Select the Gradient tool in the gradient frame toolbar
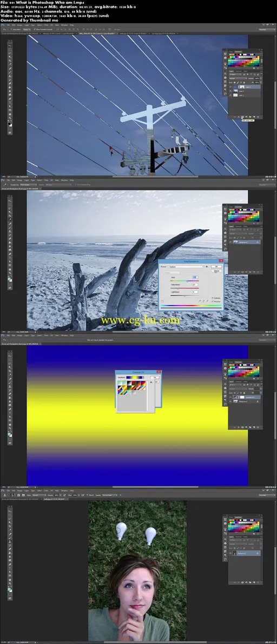Viewport: 277px width, 644px height. tap(10, 397)
